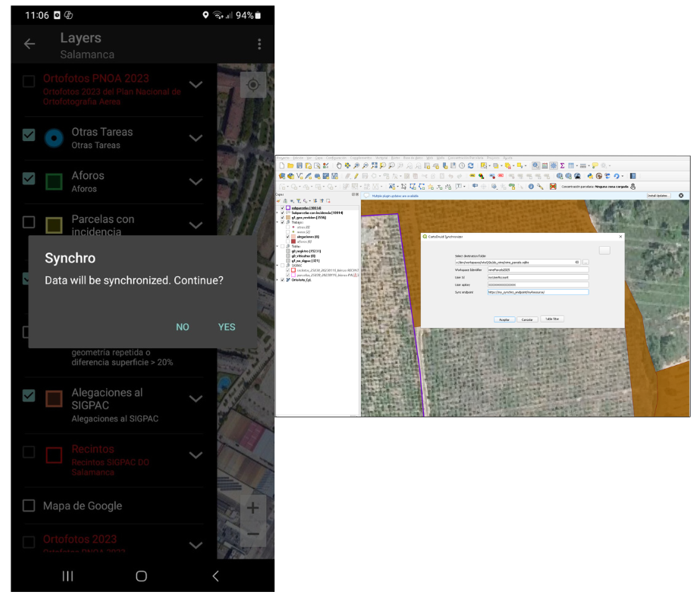The height and width of the screenshot is (601, 700).
Task: Tap the map zoom-out minus button
Action: pyautogui.click(x=253, y=533)
